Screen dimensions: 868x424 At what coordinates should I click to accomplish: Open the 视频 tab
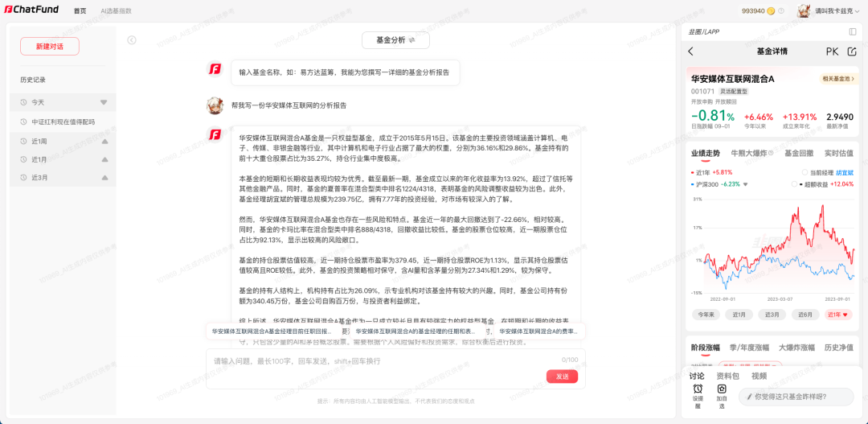click(x=759, y=376)
